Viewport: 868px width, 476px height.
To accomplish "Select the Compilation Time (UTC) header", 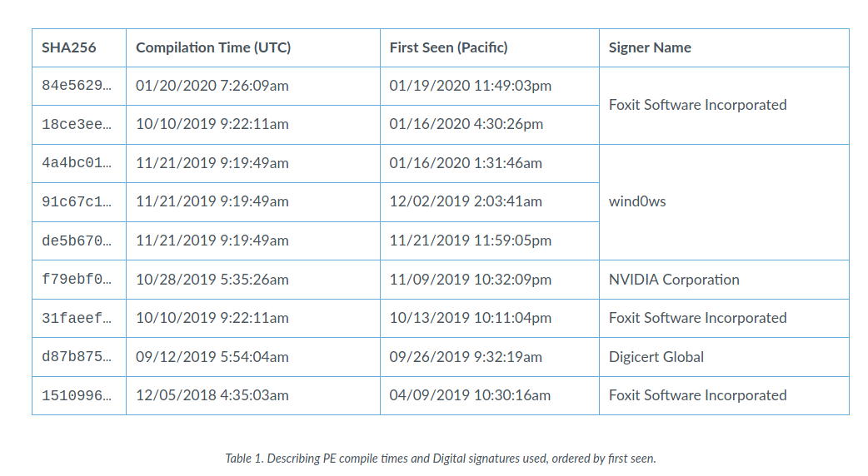I will (213, 47).
